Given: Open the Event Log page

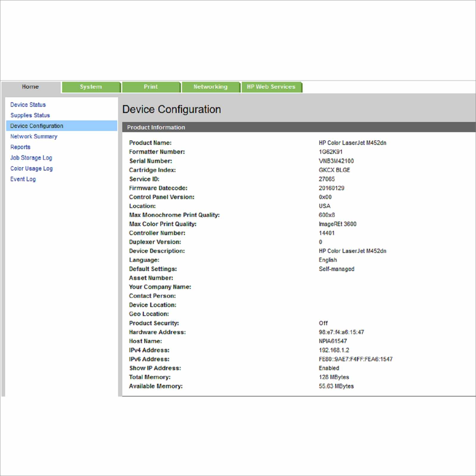Looking at the screenshot, I should coord(23,179).
